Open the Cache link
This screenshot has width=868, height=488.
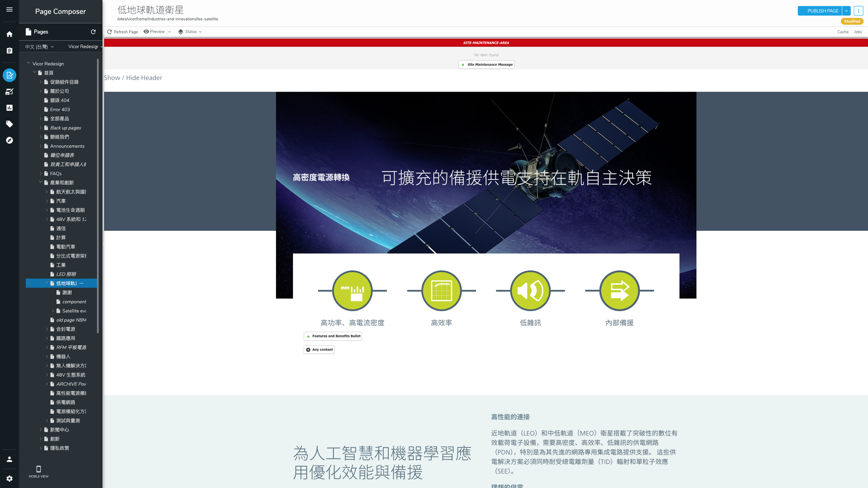click(843, 32)
